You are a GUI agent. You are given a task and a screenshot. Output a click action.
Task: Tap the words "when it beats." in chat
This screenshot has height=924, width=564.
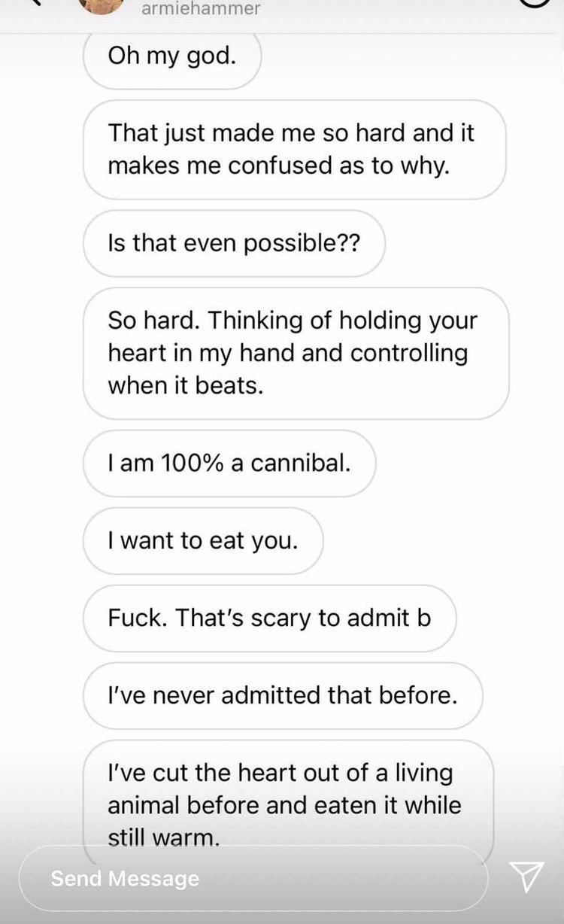186,385
